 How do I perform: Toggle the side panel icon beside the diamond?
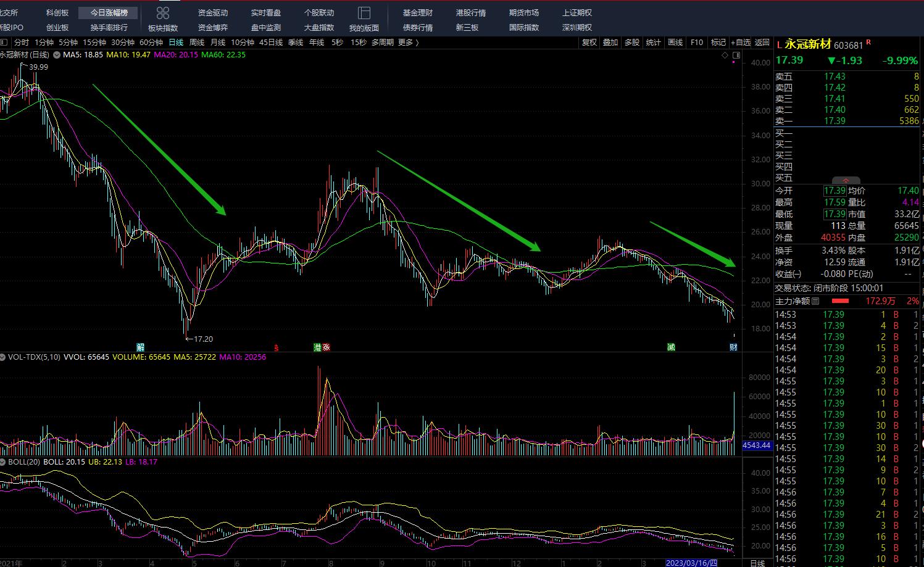736,56
